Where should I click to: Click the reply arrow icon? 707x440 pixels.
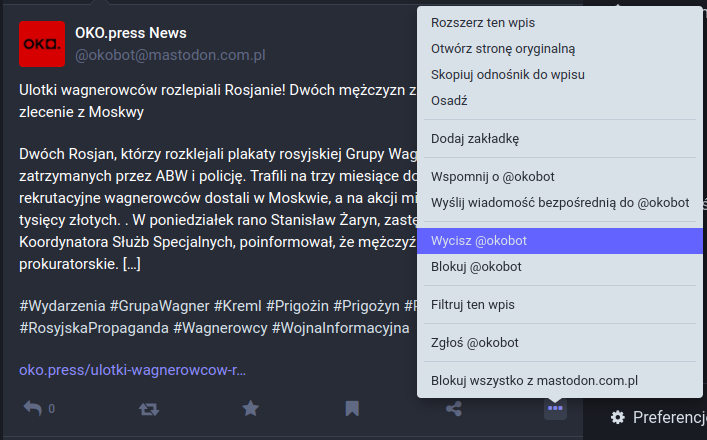33,408
